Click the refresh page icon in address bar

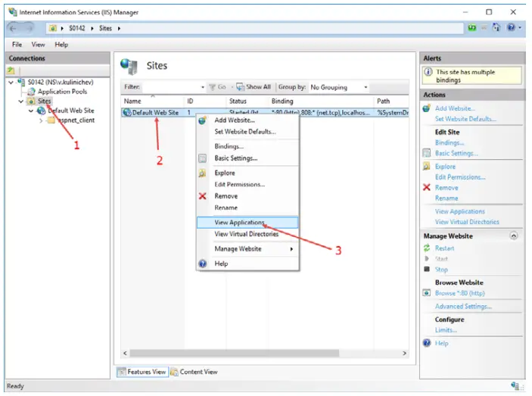[x=472, y=28]
